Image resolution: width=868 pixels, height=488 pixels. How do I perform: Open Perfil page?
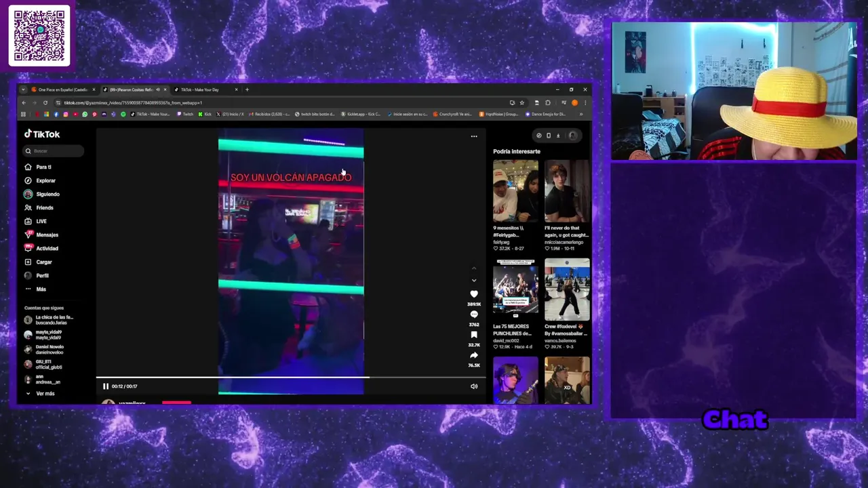(37, 275)
